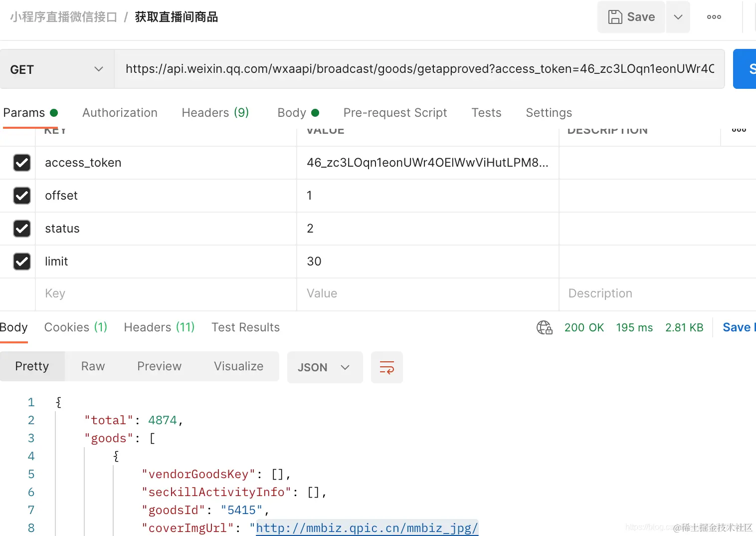The width and height of the screenshot is (756, 536).
Task: Click the 2.81 KB response size
Action: [x=684, y=328]
